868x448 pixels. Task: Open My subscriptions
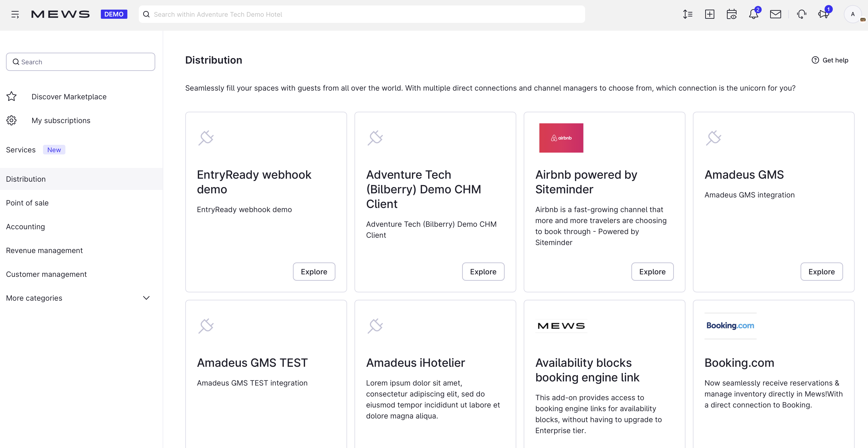pos(61,120)
